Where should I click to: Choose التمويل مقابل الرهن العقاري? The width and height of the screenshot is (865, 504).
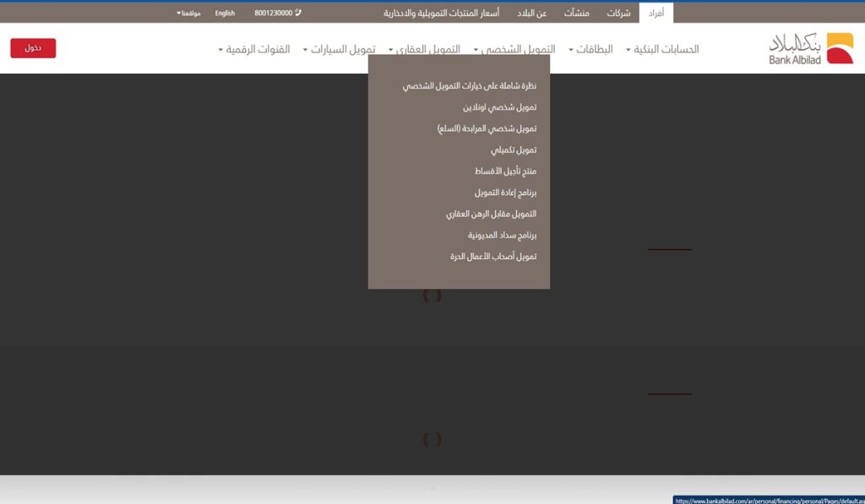[491, 214]
